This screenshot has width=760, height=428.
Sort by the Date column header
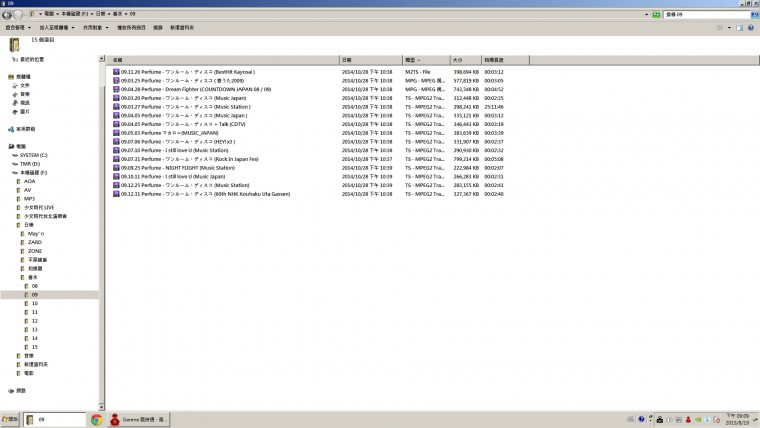pyautogui.click(x=371, y=60)
